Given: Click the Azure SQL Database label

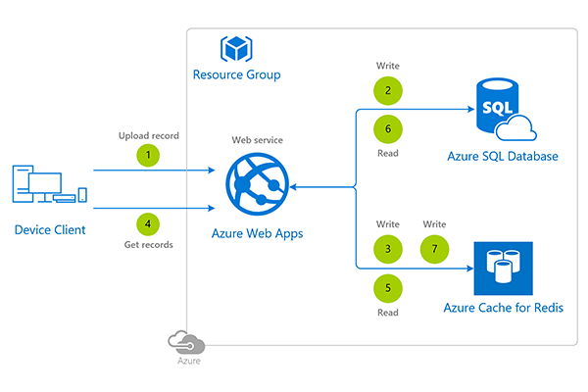Looking at the screenshot, I should tap(503, 156).
